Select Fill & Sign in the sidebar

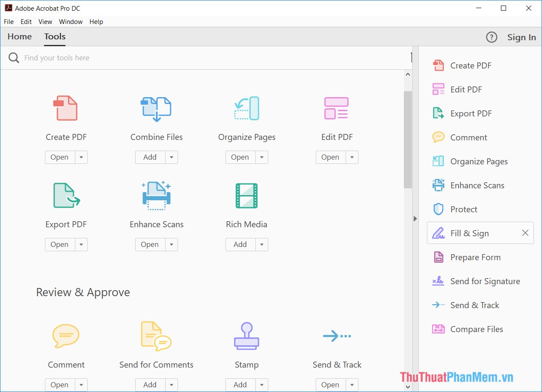[x=469, y=233]
